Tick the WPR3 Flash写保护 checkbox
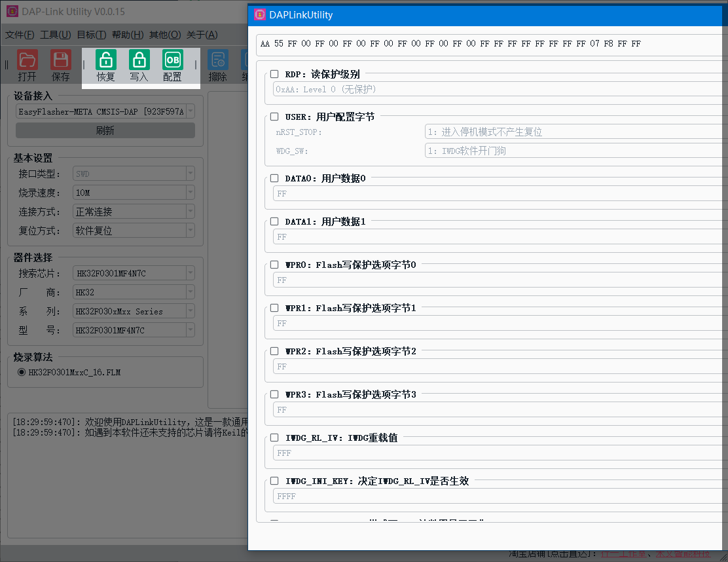 point(274,394)
